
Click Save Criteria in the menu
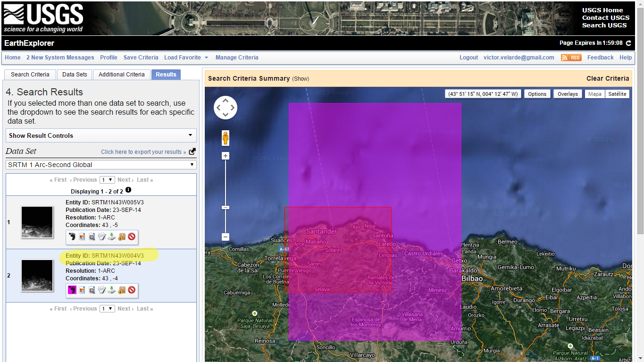point(141,58)
